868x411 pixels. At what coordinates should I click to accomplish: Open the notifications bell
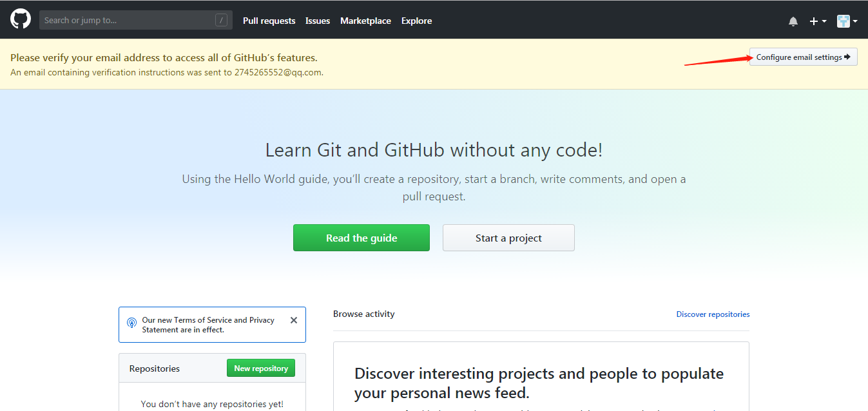coord(793,21)
